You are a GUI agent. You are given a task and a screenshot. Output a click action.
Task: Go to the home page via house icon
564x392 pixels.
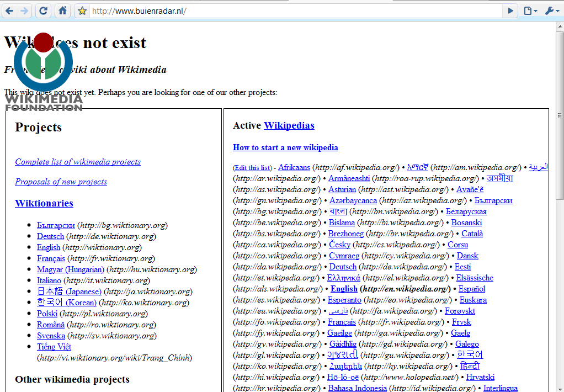click(x=62, y=11)
